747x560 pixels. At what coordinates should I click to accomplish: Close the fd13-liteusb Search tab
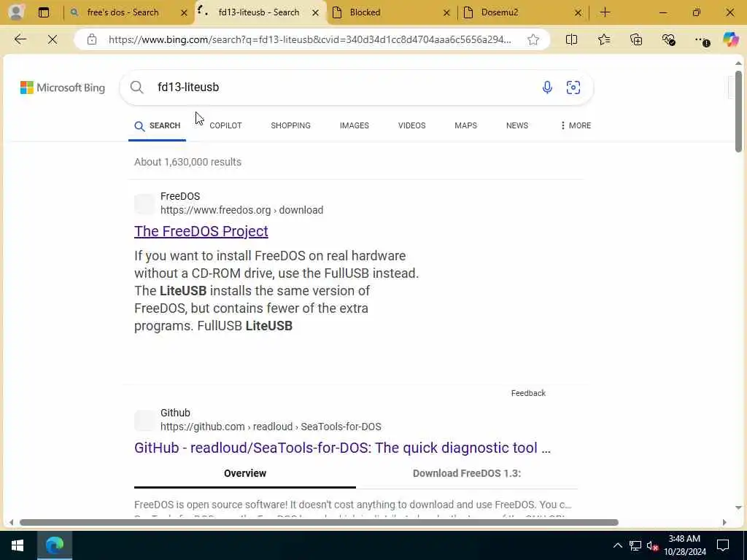tap(315, 13)
